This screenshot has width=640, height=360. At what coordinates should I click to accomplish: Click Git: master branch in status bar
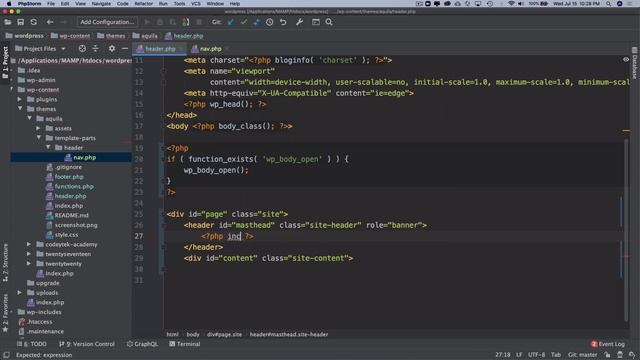click(x=582, y=355)
